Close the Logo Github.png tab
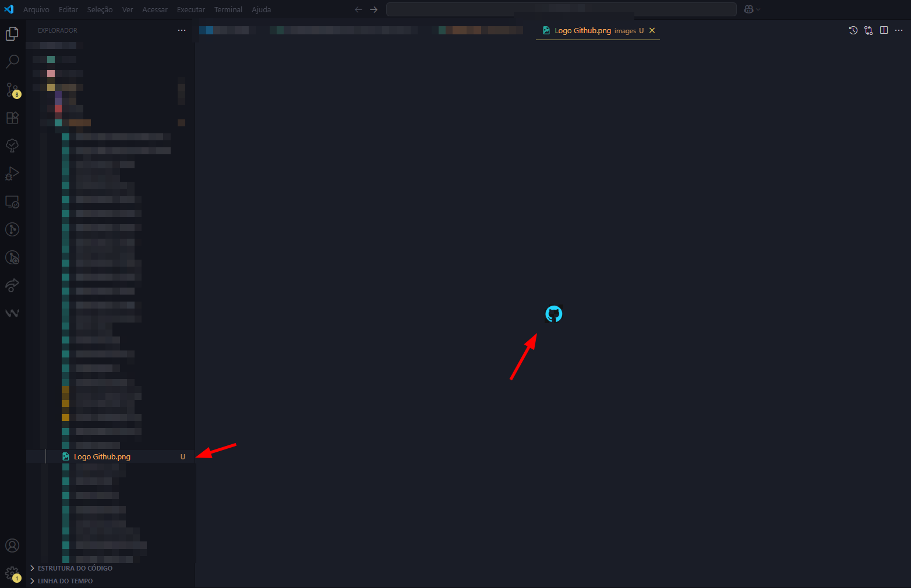This screenshot has height=588, width=911. [x=652, y=30]
